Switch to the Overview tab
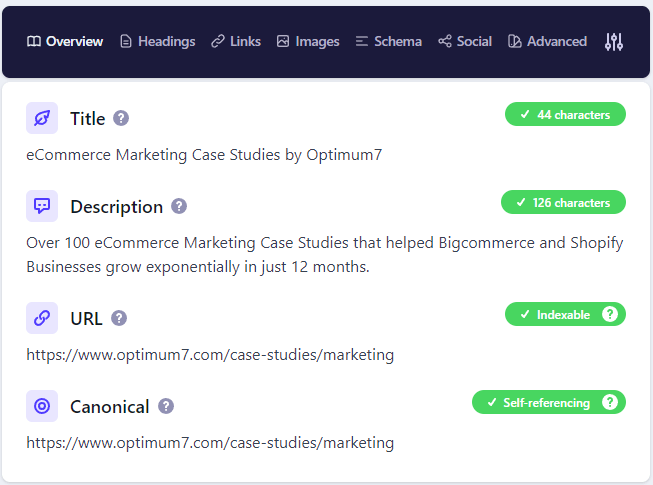The height and width of the screenshot is (485, 653). pyautogui.click(x=65, y=42)
